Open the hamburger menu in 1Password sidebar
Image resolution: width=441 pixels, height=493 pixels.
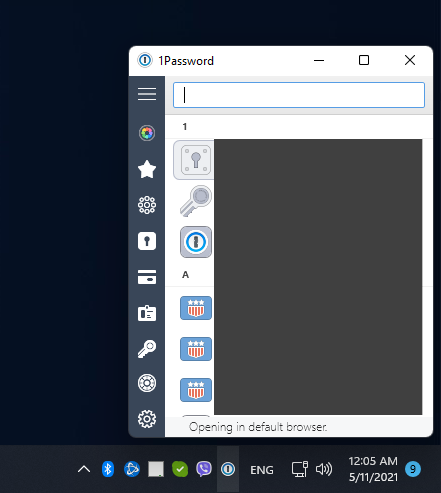(x=147, y=94)
